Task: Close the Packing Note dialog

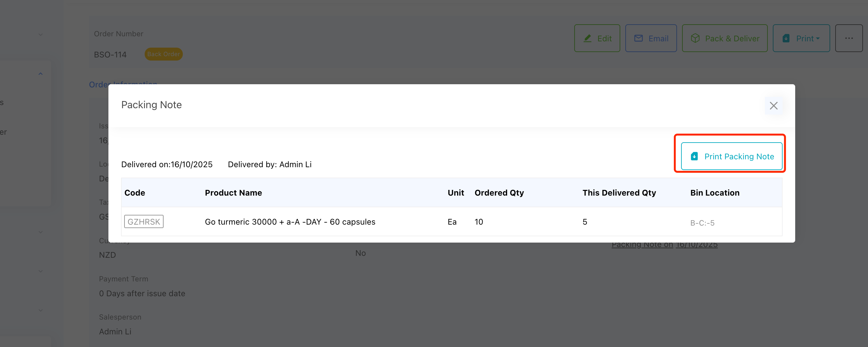Action: tap(773, 106)
